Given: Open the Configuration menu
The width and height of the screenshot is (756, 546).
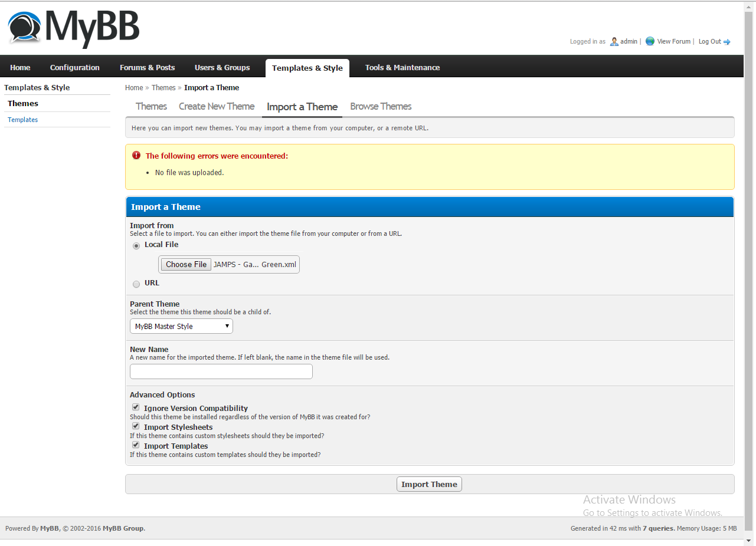Looking at the screenshot, I should [x=75, y=68].
